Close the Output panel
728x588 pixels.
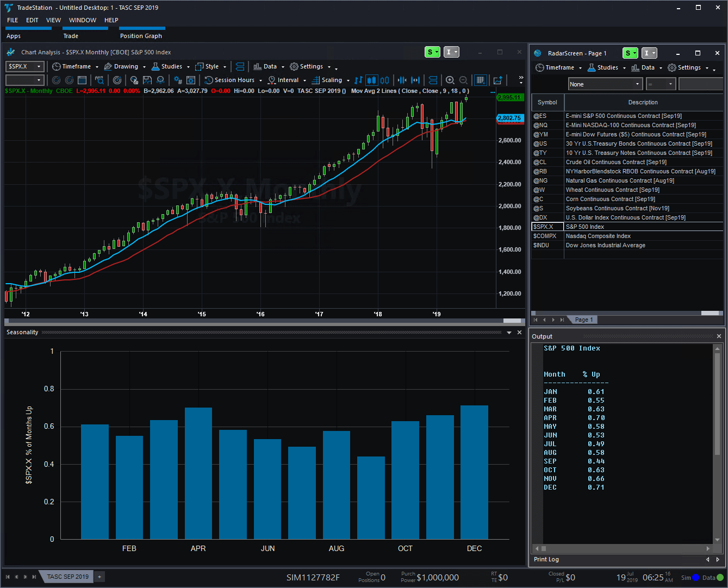(719, 336)
